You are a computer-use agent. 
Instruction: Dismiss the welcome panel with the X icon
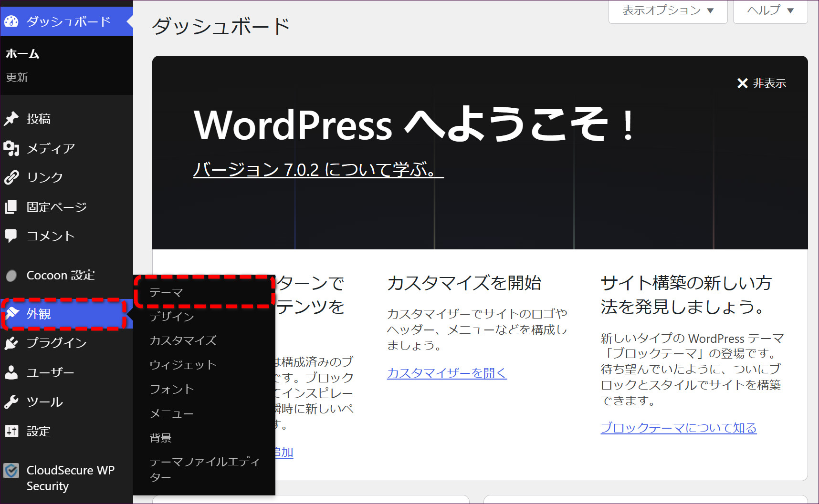(x=742, y=83)
